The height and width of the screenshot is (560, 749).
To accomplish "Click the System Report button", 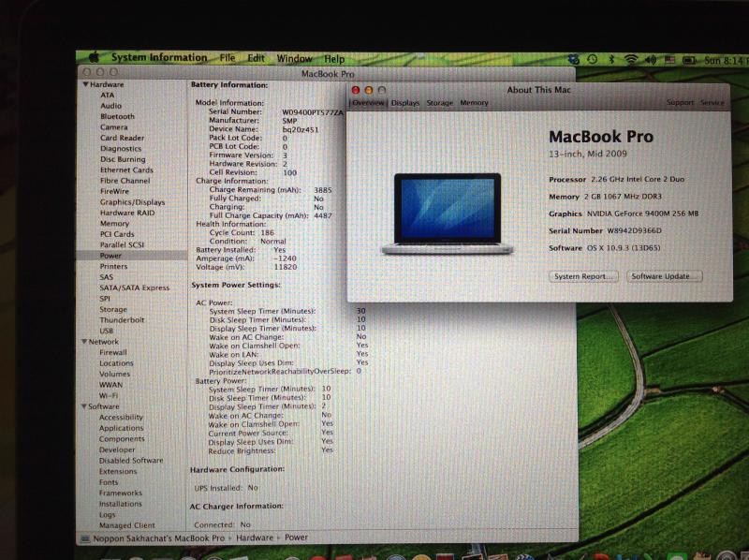I will coord(583,276).
